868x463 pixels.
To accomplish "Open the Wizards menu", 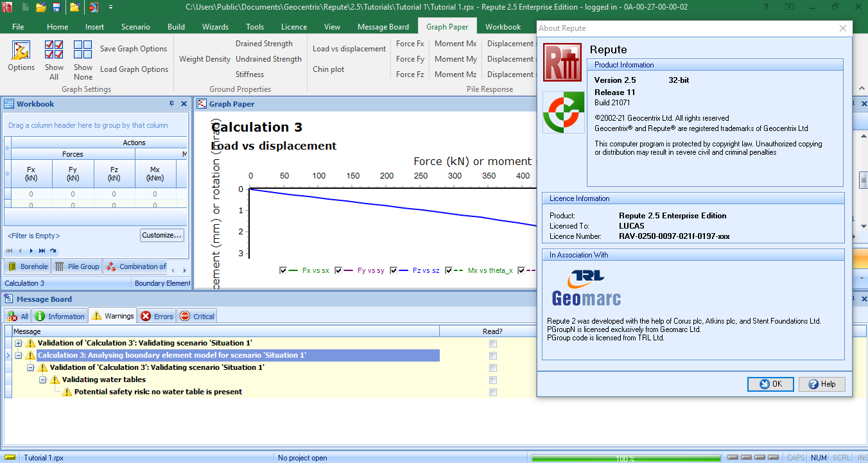I will tap(215, 26).
